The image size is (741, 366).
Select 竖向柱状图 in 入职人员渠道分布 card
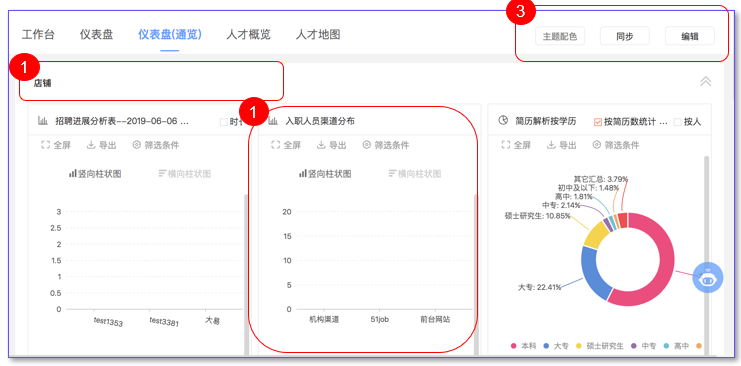(x=325, y=174)
